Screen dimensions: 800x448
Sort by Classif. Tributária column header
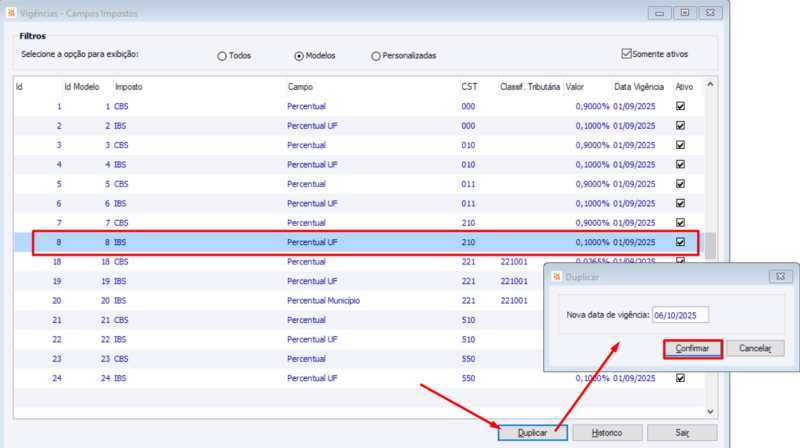click(x=530, y=87)
